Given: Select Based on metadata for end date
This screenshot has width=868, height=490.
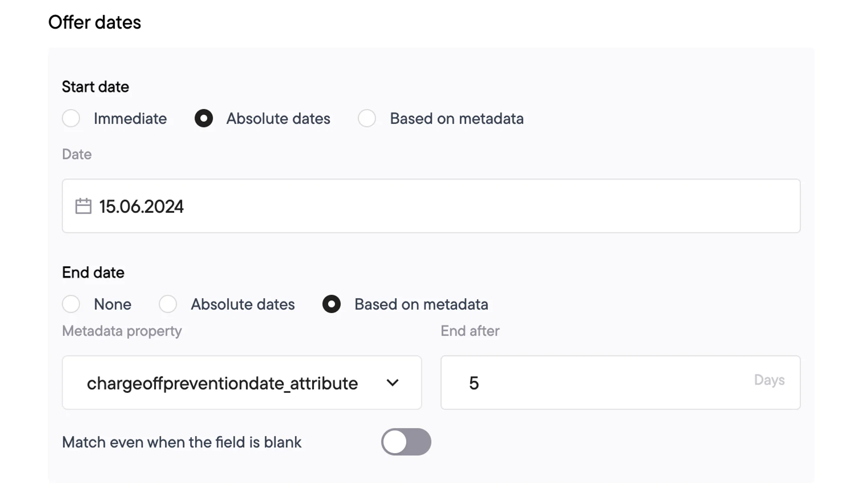Looking at the screenshot, I should pos(332,304).
